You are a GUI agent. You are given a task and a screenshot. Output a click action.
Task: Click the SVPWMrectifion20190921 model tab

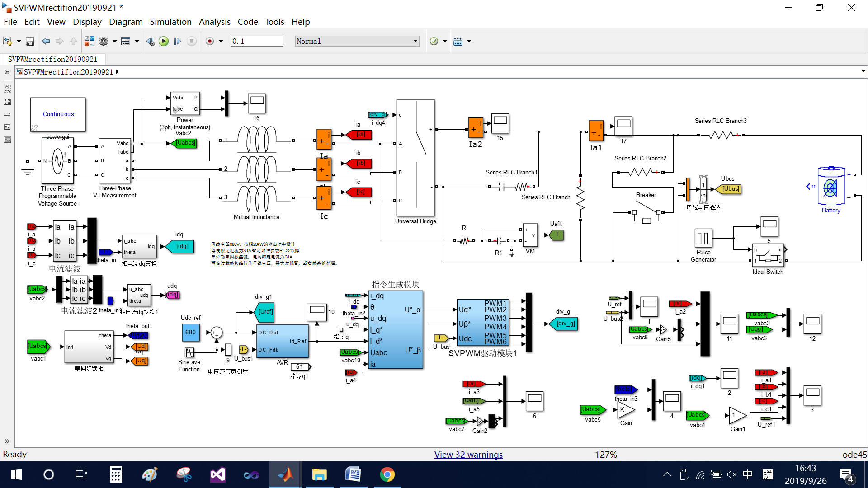pyautogui.click(x=52, y=59)
